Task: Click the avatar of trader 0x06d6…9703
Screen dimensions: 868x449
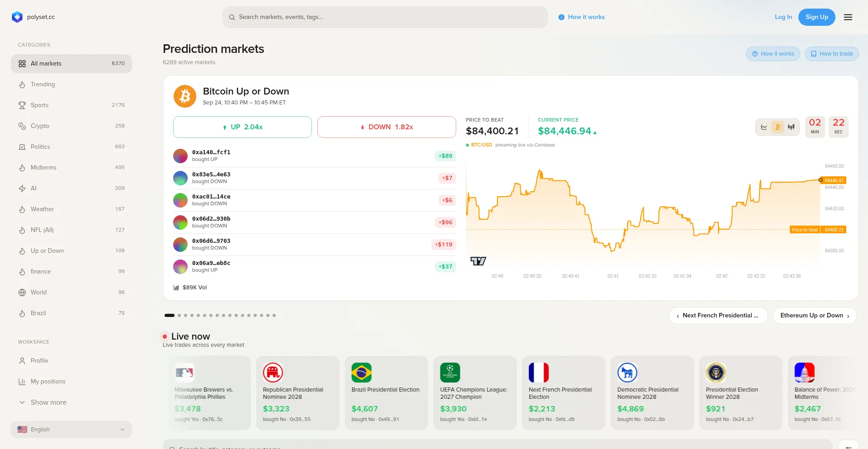Action: pyautogui.click(x=180, y=245)
